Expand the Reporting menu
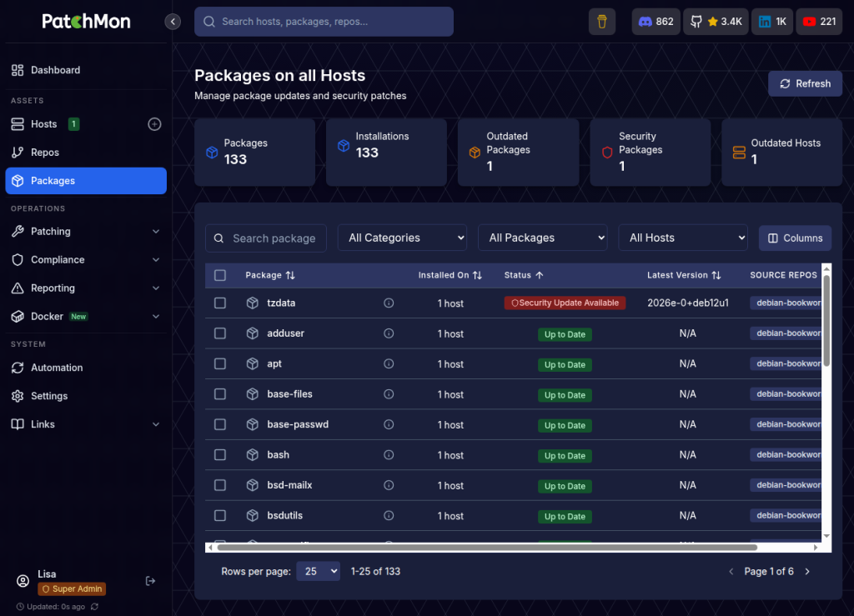The height and width of the screenshot is (616, 854). tap(86, 288)
